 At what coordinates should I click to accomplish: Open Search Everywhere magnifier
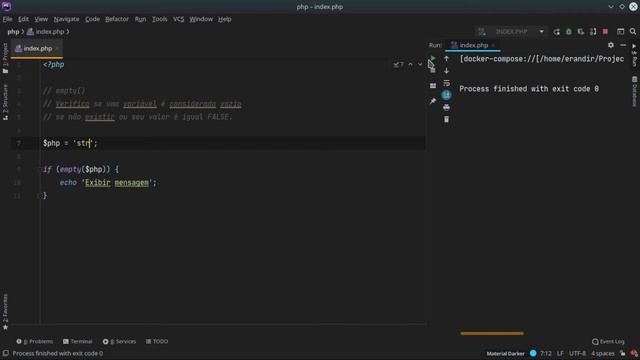[x=633, y=31]
